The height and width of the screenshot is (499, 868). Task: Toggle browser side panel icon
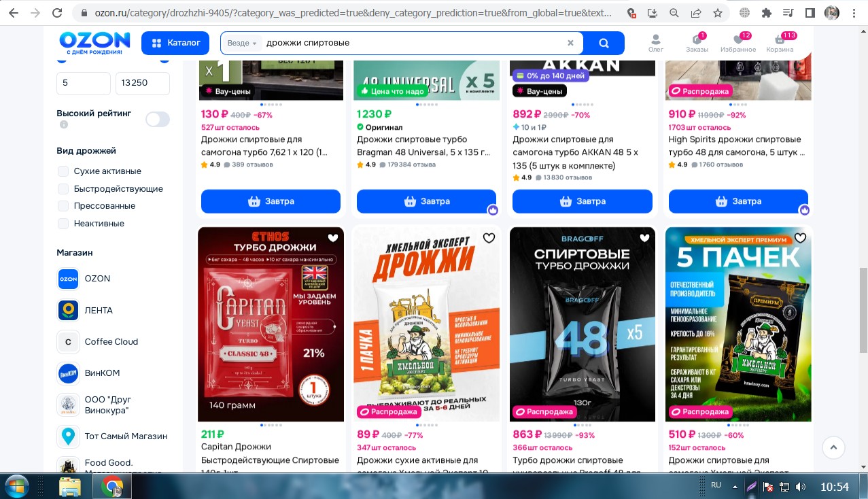[810, 12]
